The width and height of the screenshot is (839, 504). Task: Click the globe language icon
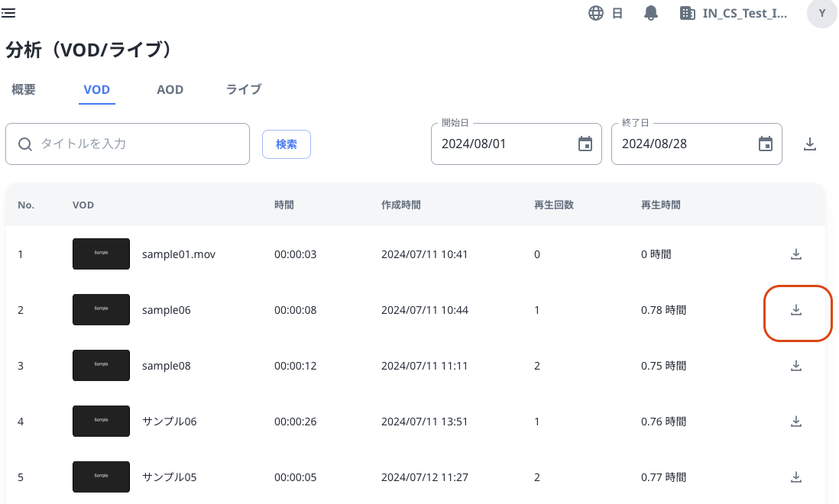click(596, 12)
